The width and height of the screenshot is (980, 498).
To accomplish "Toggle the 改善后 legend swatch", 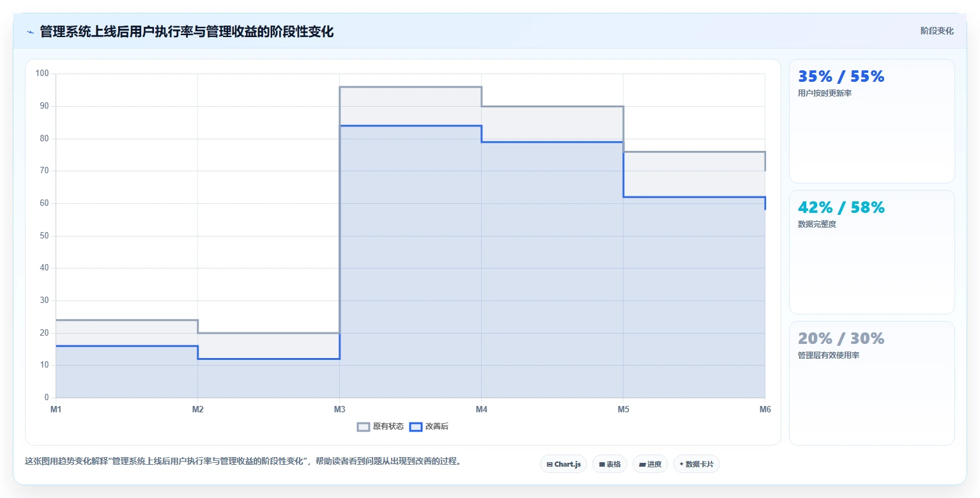I will [416, 426].
